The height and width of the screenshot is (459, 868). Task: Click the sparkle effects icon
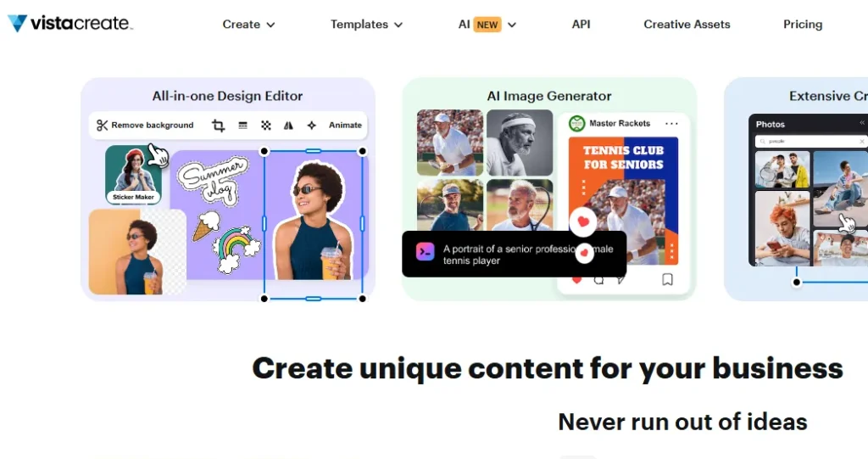(311, 126)
